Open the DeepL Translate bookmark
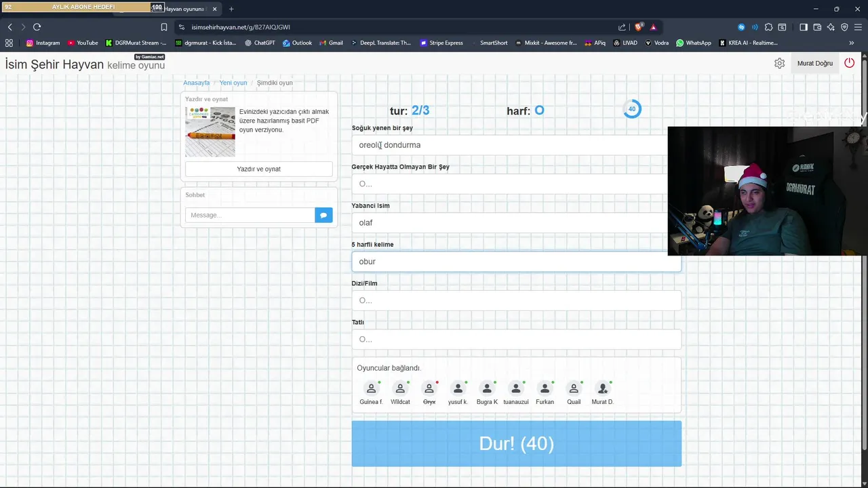The height and width of the screenshot is (488, 868). 380,43
